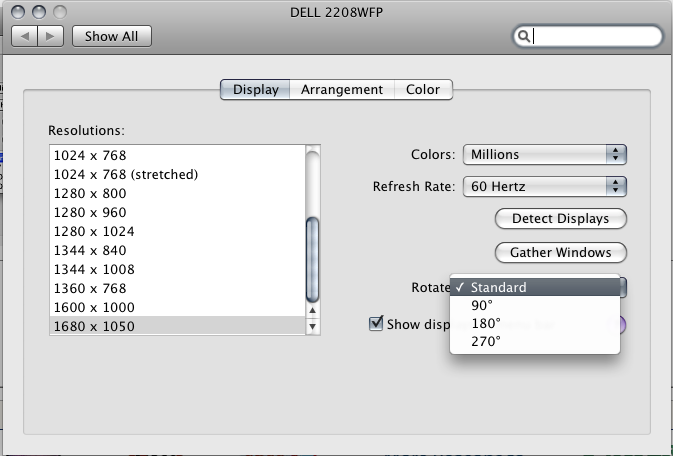Click the Show All button
673x456 pixels.
(x=112, y=36)
